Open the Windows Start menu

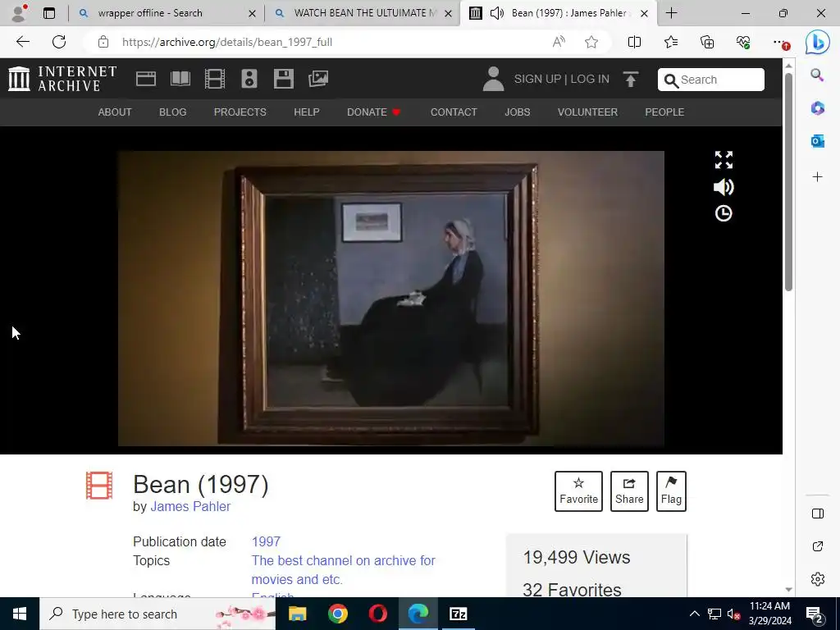click(x=20, y=614)
